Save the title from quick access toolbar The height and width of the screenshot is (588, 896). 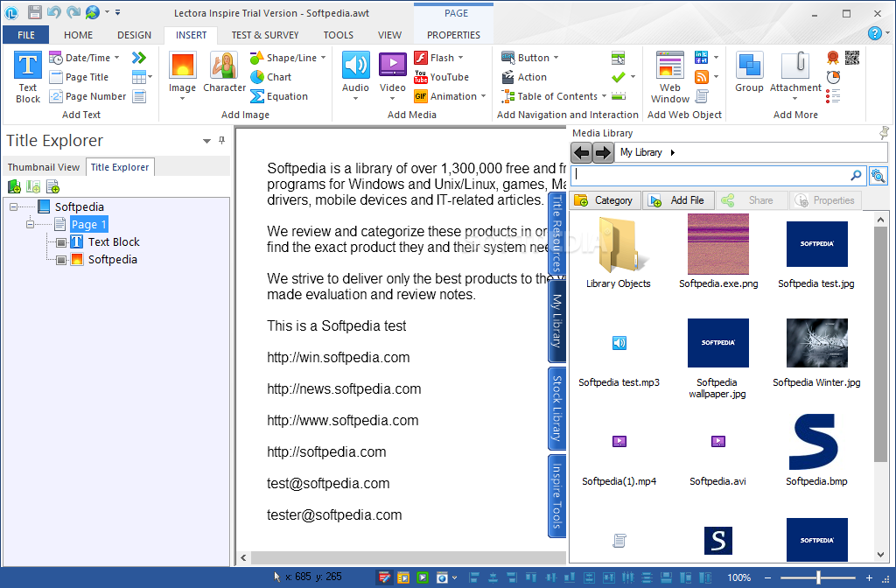(35, 12)
